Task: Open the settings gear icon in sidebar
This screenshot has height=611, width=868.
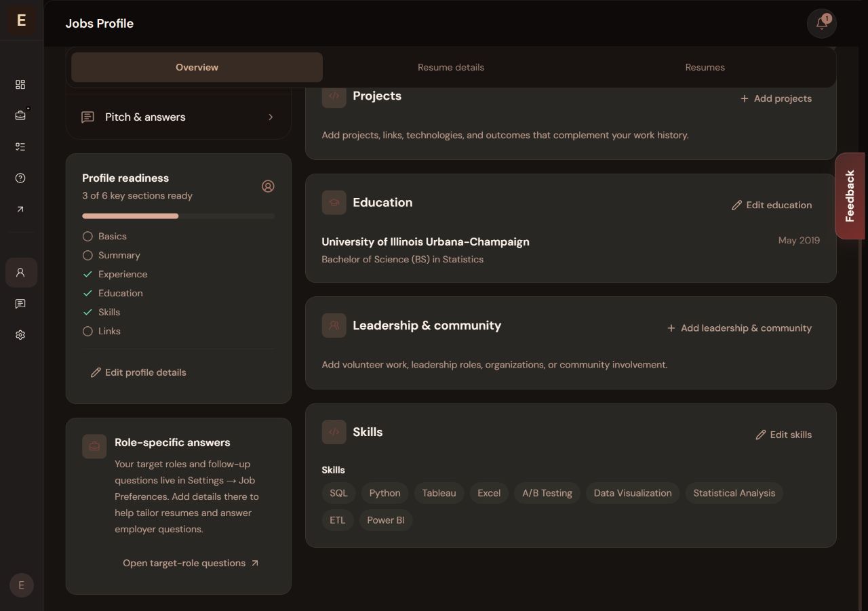Action: tap(20, 335)
